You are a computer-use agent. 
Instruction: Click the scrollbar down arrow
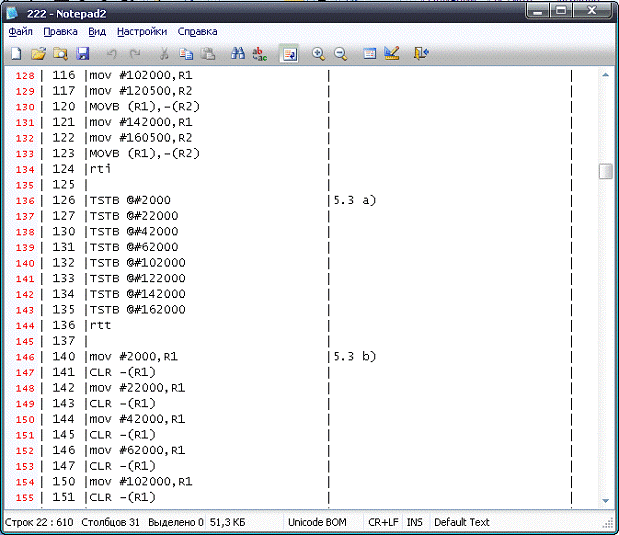click(606, 501)
